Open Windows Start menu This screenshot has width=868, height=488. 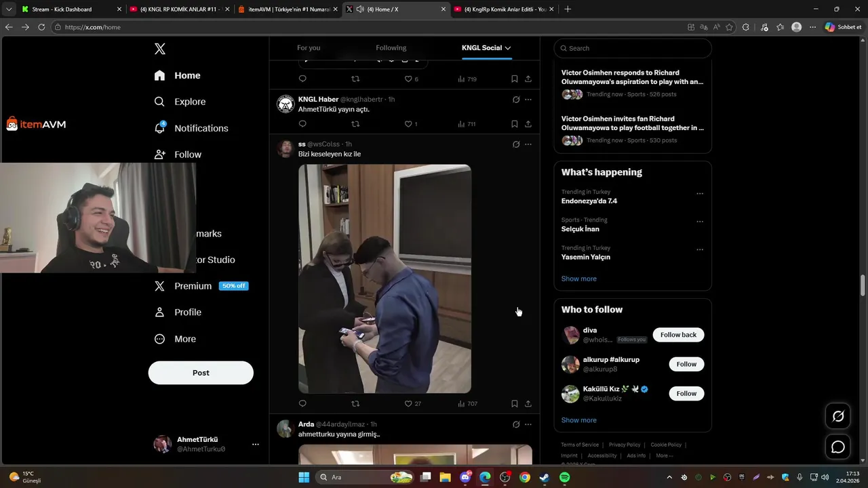coord(304,477)
